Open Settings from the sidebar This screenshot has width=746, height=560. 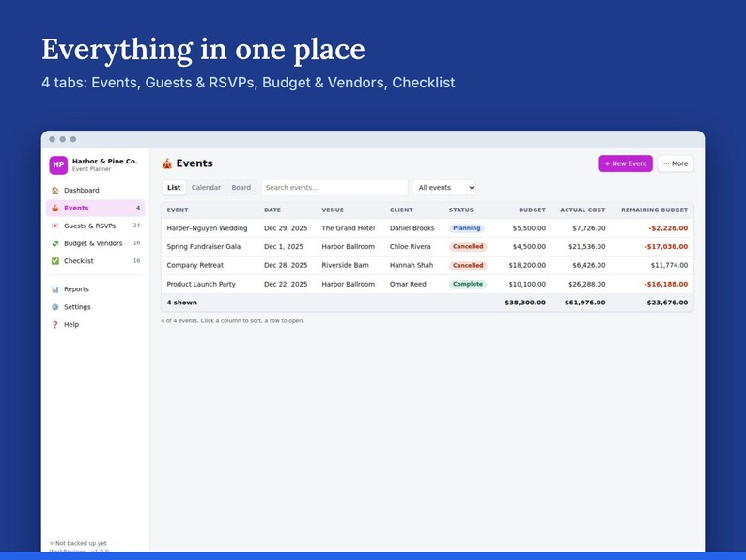95,307
